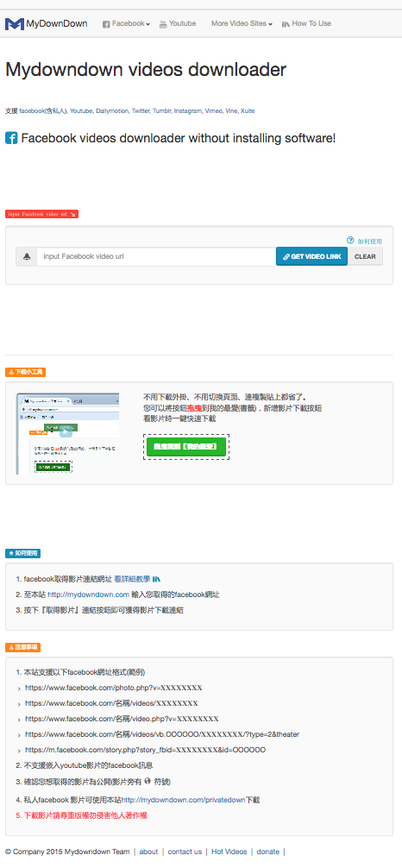Screen dimensions: 402x868
Task: Follow the Xuite support link
Action: (x=248, y=110)
